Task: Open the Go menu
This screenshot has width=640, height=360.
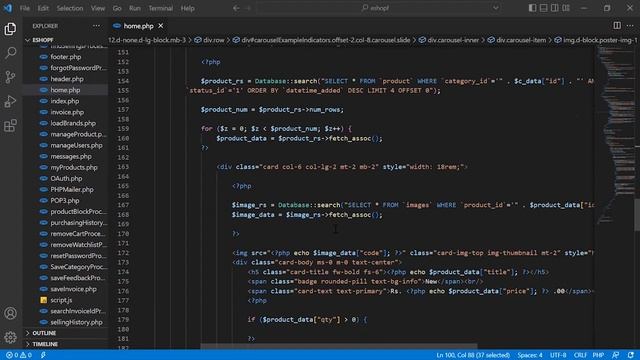Action: 117,8
